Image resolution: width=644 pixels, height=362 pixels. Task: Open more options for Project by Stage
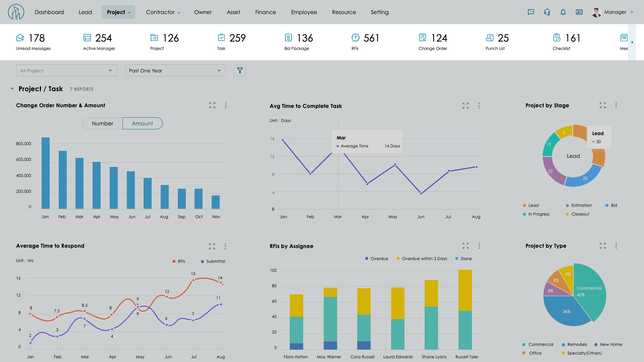coord(616,106)
